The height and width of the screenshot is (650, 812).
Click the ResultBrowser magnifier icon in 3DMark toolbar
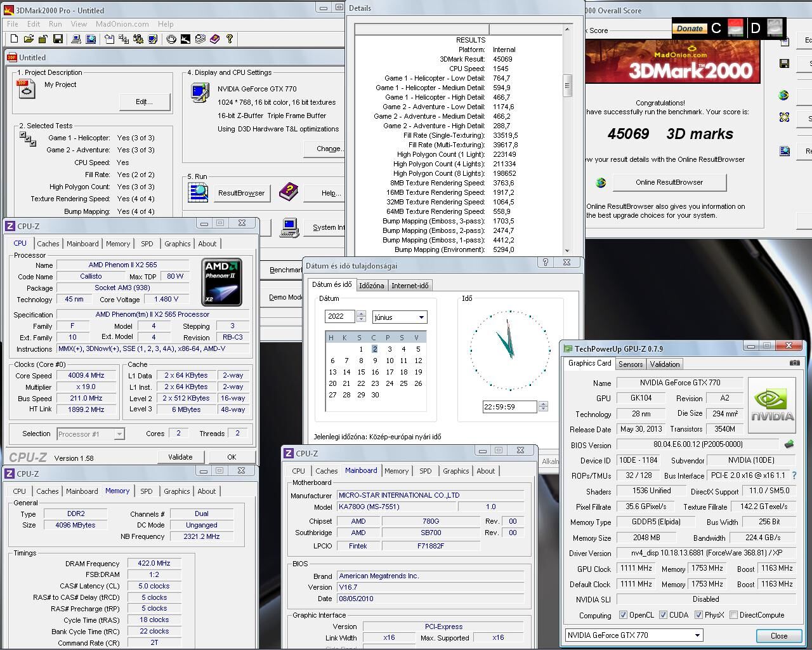pos(91,39)
